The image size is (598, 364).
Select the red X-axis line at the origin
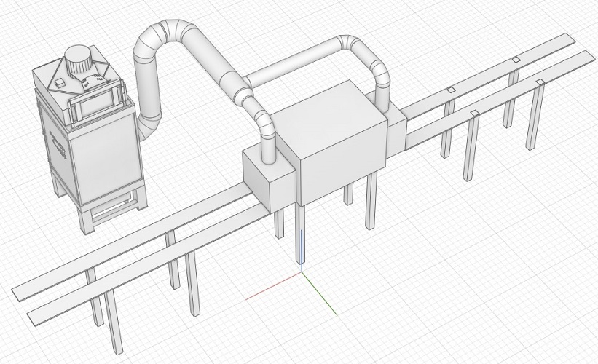pyautogui.click(x=274, y=286)
